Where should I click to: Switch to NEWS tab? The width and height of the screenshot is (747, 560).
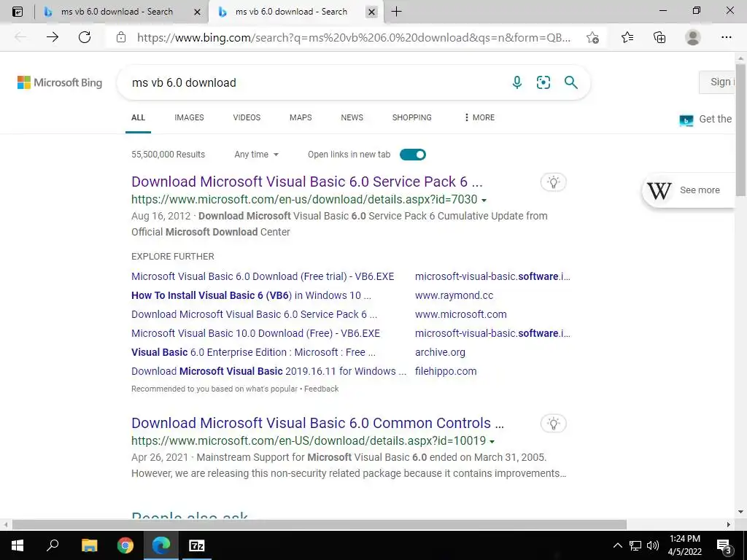coord(352,117)
